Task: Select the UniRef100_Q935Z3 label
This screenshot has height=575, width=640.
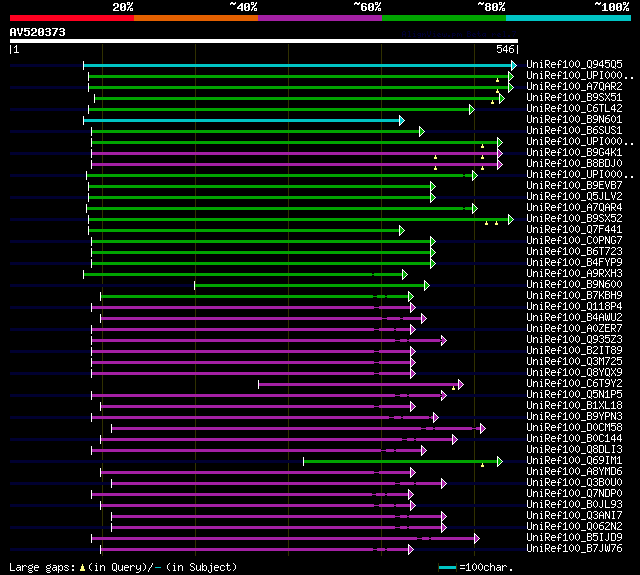Action: (574, 340)
